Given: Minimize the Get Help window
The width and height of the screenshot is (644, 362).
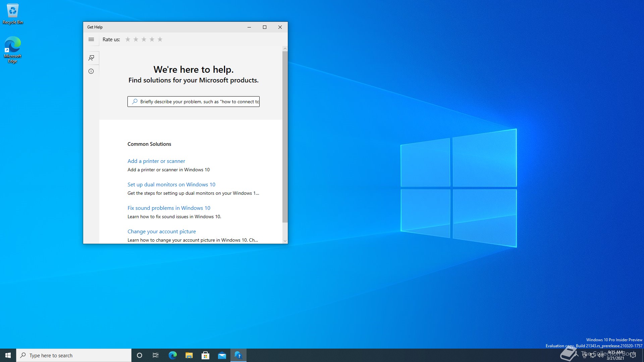Looking at the screenshot, I should pyautogui.click(x=249, y=27).
